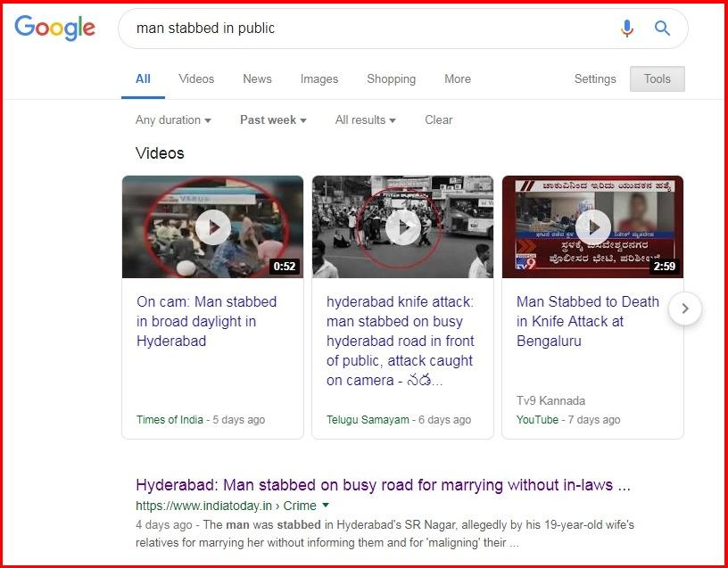The width and height of the screenshot is (728, 568).
Task: Click the indiatoday.in URL text
Action: coord(226,506)
